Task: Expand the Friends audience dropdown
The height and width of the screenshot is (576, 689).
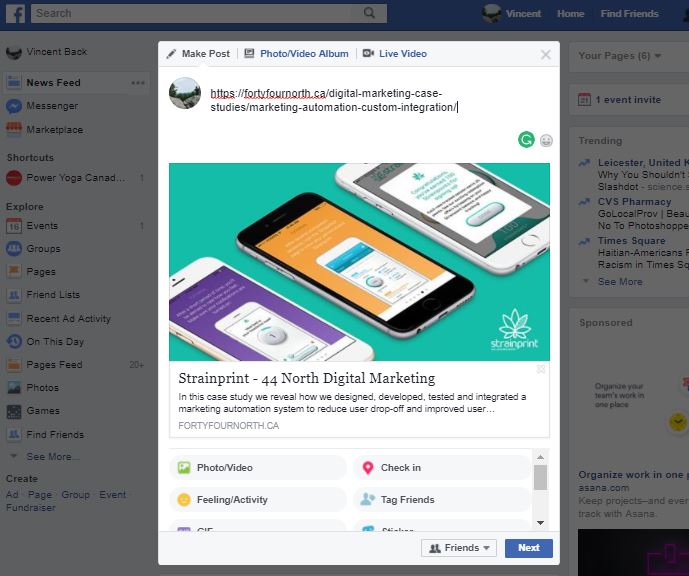Action: tap(459, 548)
